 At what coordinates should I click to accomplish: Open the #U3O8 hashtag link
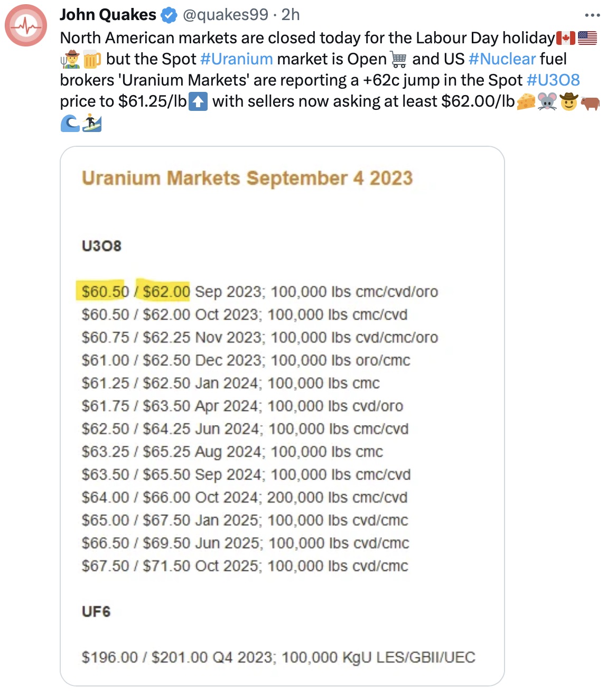(553, 80)
